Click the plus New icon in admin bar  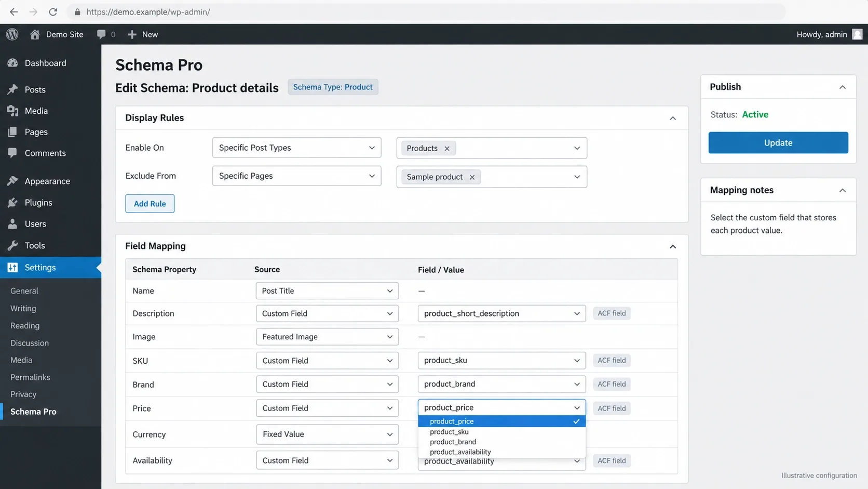click(x=132, y=34)
